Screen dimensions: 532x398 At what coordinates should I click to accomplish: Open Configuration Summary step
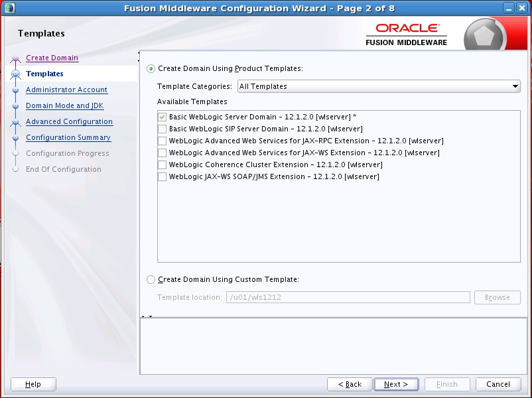coord(68,137)
